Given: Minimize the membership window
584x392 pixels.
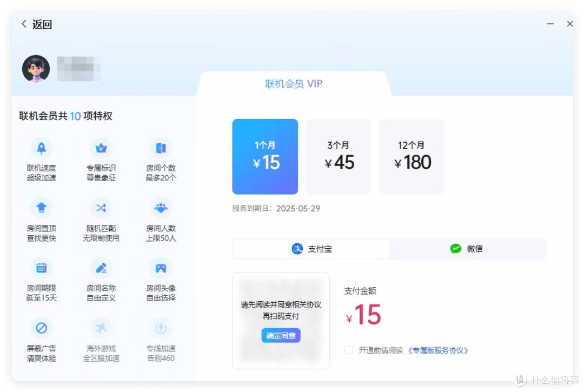Looking at the screenshot, I should pos(550,24).
